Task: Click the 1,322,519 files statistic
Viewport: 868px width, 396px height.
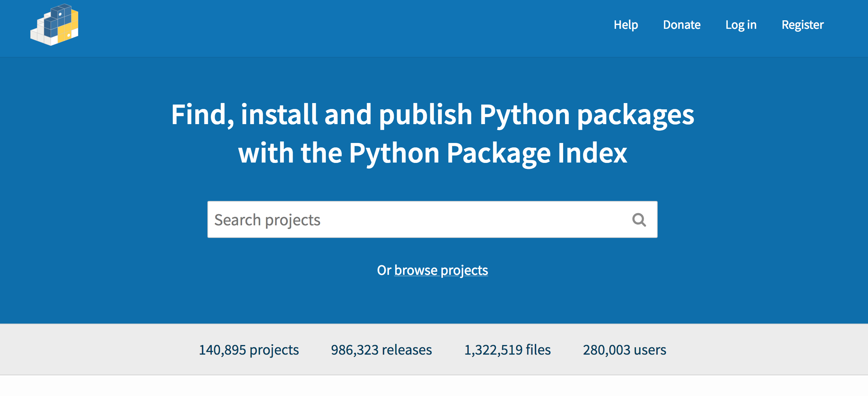Action: 507,350
